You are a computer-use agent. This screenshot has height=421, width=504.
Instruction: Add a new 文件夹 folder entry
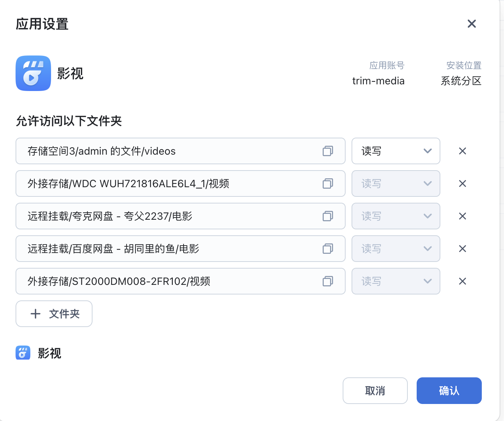[54, 314]
